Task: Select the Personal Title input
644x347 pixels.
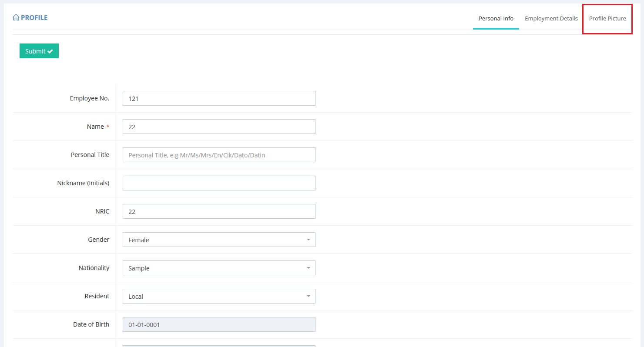Action: coord(218,155)
